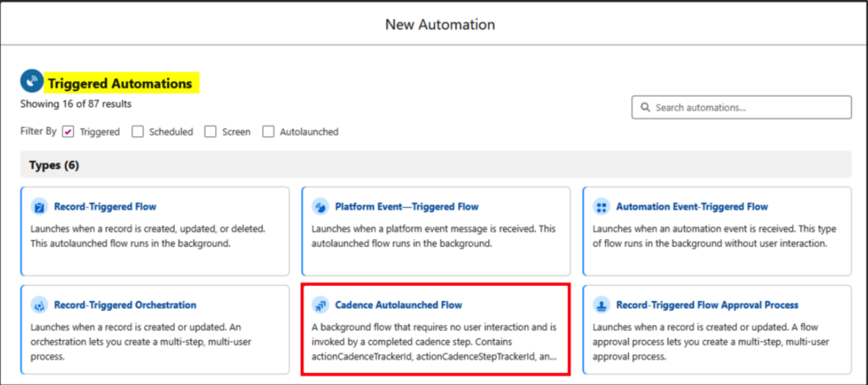Click the Cadence Autolaunched Flow icon
Screen dimensions: 868x385
[320, 305]
